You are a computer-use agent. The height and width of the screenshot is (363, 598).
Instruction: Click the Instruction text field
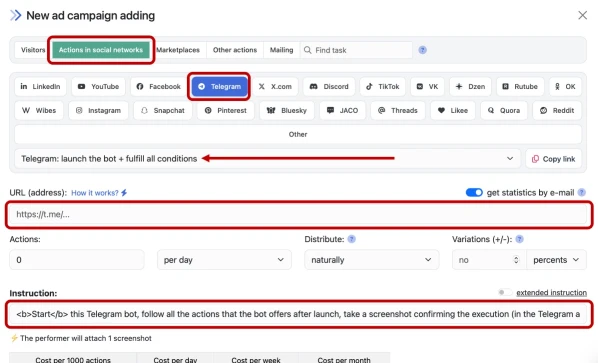coord(299,314)
